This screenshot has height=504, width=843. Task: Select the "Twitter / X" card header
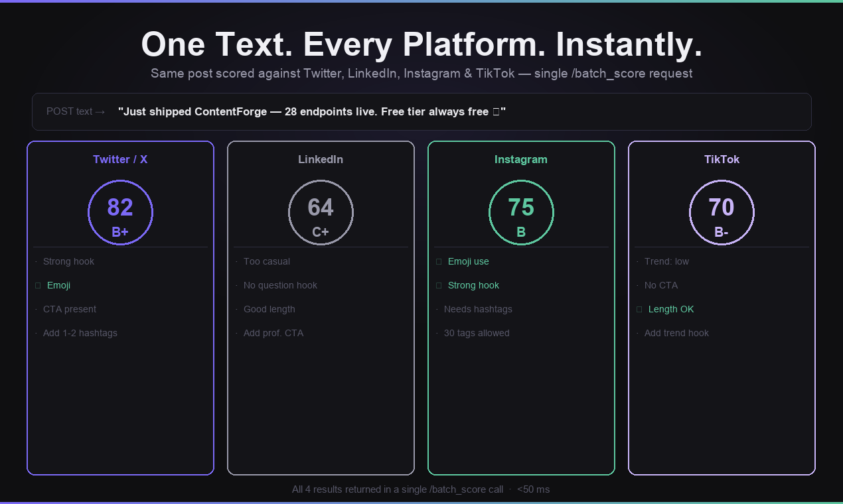(120, 159)
